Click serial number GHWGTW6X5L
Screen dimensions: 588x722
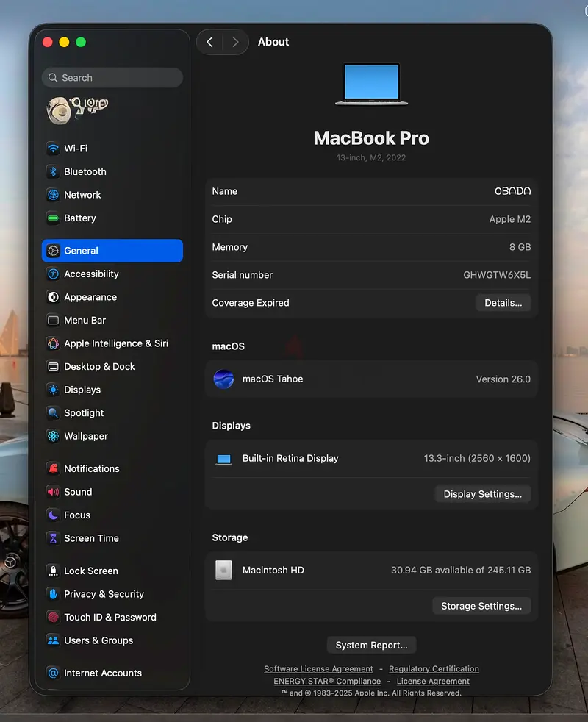click(x=497, y=275)
